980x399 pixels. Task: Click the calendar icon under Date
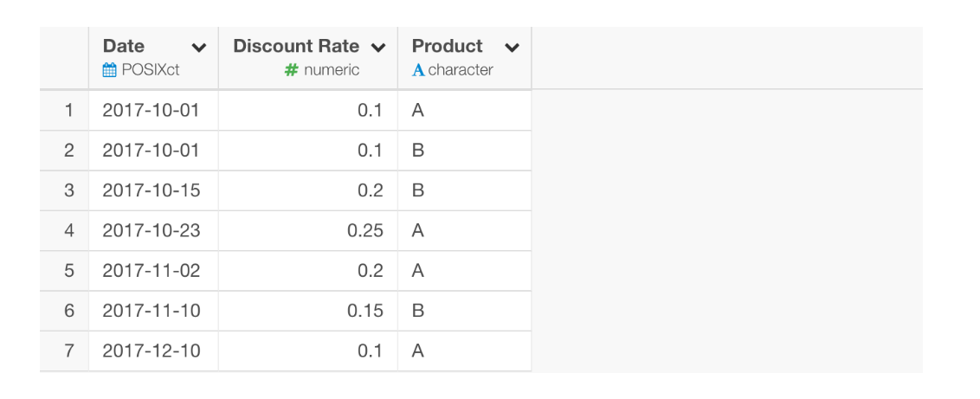pyautogui.click(x=109, y=71)
